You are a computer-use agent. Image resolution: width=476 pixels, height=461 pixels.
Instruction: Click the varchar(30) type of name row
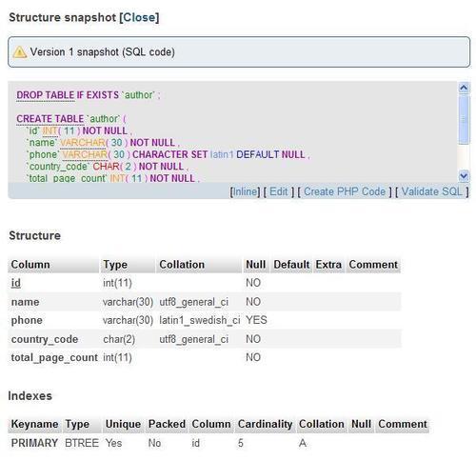(128, 302)
